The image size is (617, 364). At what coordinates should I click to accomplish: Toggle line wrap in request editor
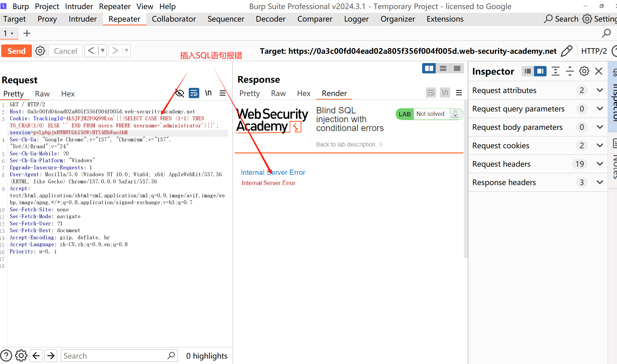[x=194, y=93]
